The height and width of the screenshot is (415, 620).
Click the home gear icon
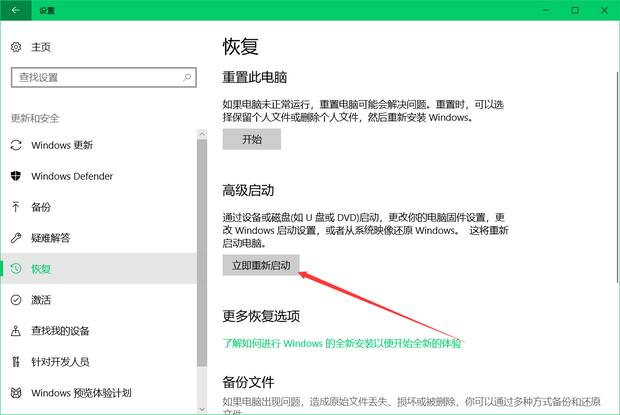pyautogui.click(x=16, y=47)
